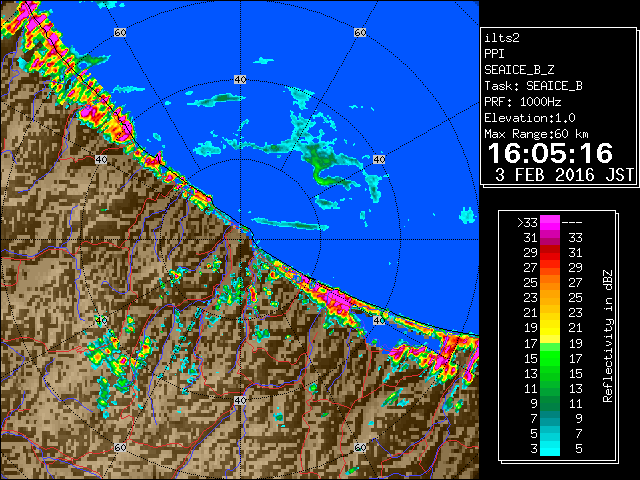This screenshot has width=640, height=480.
Task: Select the 'Elevation:1.0' value
Action: click(530, 118)
